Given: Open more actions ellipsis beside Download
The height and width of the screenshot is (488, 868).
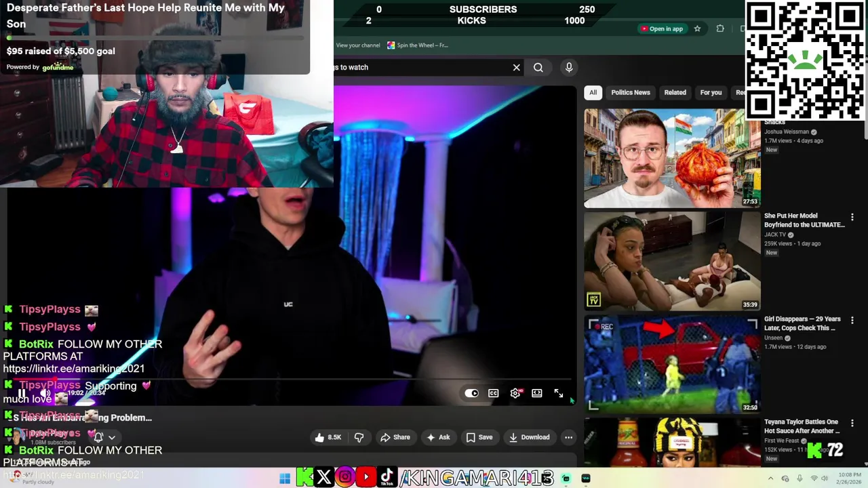Looking at the screenshot, I should click(568, 437).
